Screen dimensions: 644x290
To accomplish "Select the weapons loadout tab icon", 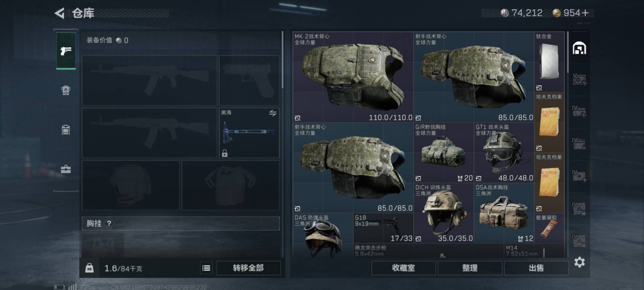I will pyautogui.click(x=66, y=51).
